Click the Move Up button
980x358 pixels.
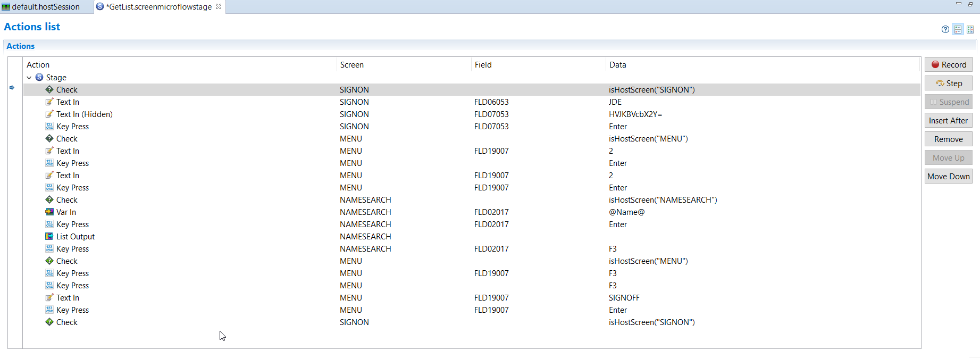pos(949,157)
